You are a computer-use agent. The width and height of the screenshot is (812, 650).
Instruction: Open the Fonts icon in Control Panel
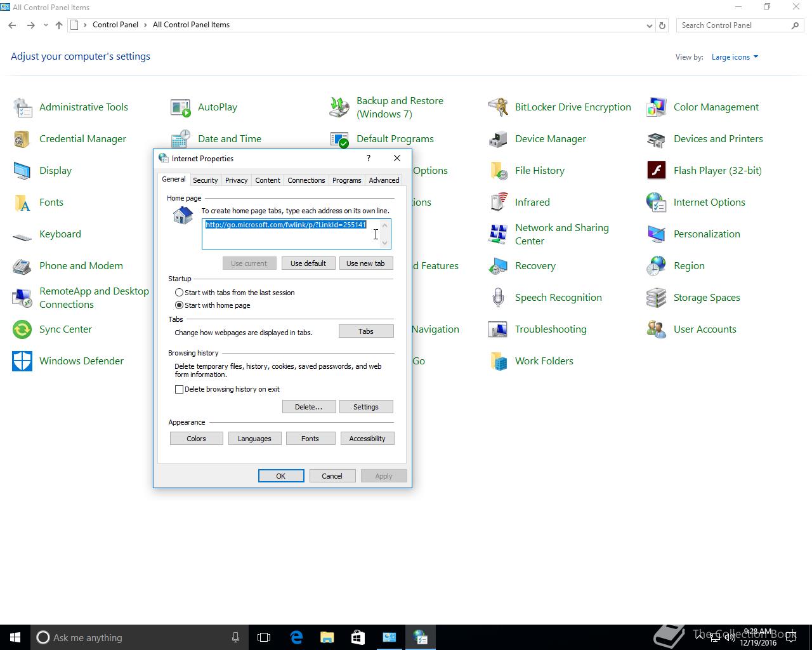(x=22, y=202)
